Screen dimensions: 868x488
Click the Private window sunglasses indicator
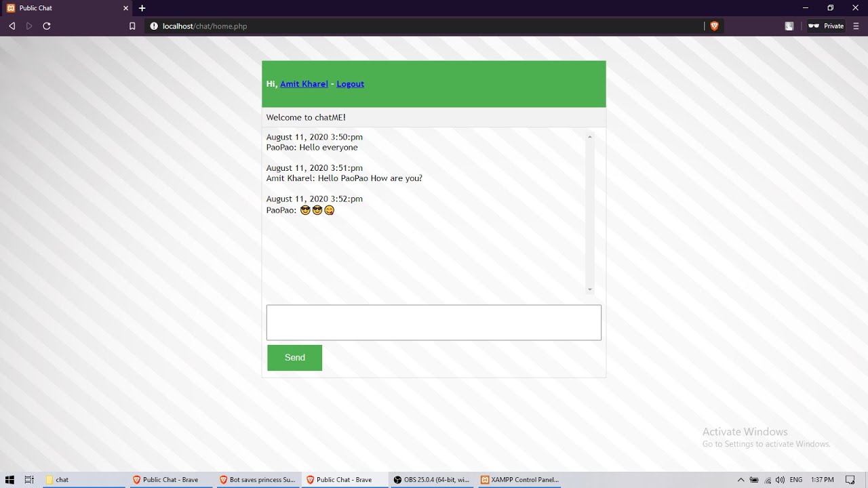(x=826, y=26)
